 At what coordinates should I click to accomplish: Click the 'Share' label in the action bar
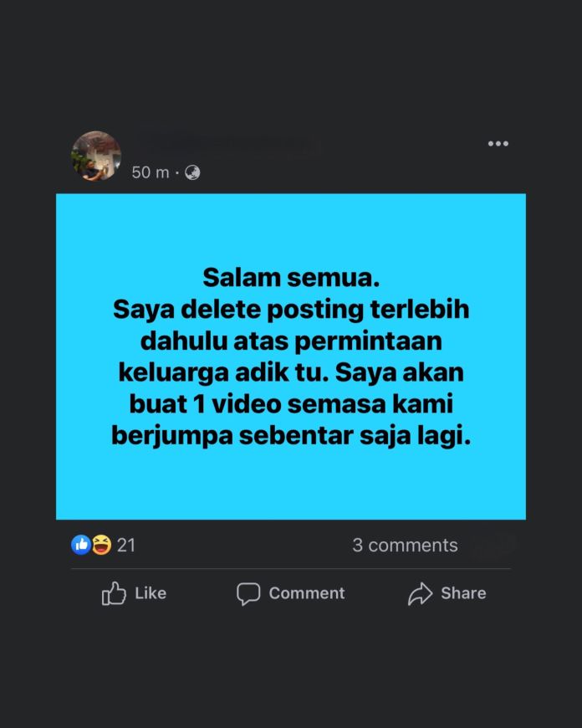(463, 593)
